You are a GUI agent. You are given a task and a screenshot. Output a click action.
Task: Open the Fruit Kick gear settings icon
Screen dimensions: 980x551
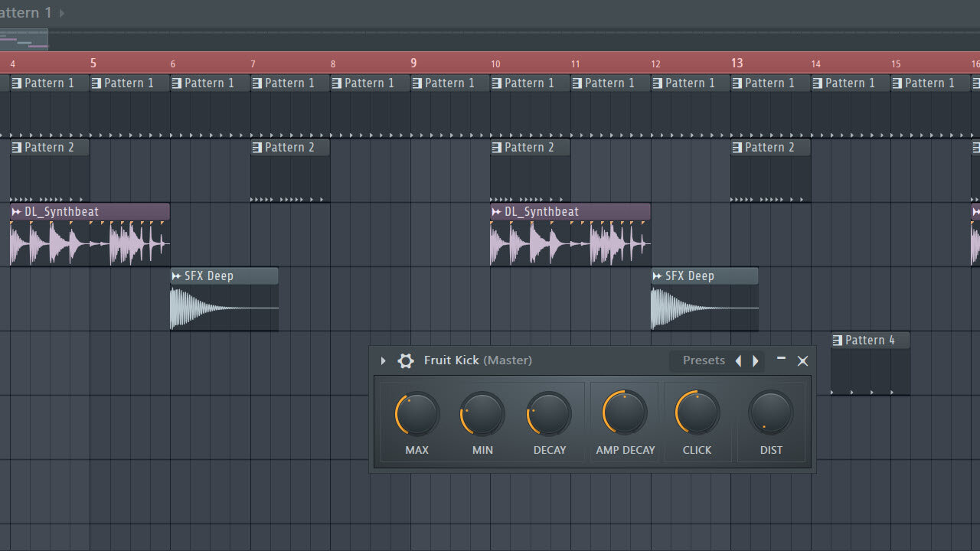point(406,360)
